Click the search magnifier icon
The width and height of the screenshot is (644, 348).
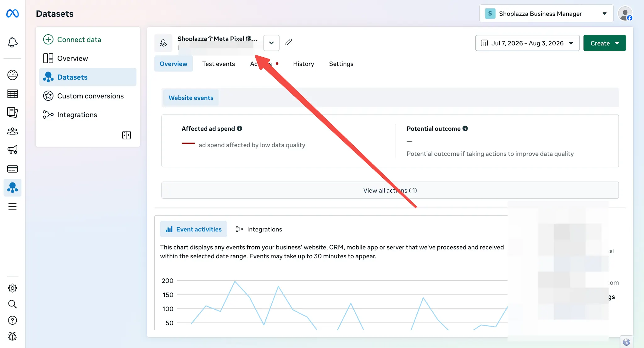point(13,304)
